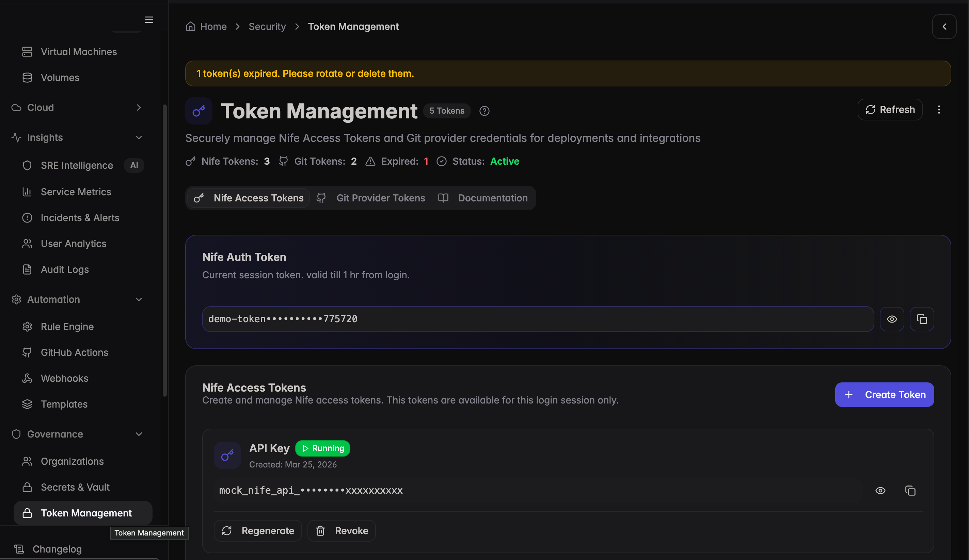Click the Create Token button
The width and height of the screenshot is (969, 560).
[x=885, y=395]
